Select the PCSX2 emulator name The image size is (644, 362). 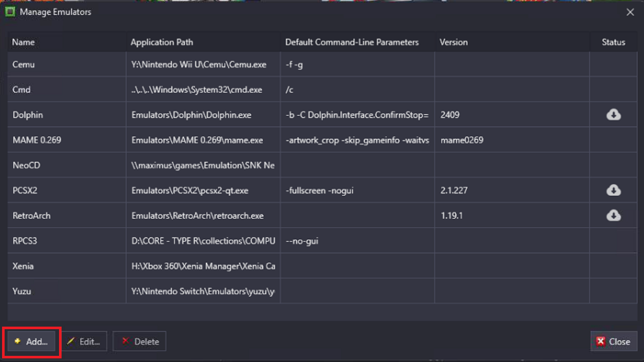tap(25, 190)
